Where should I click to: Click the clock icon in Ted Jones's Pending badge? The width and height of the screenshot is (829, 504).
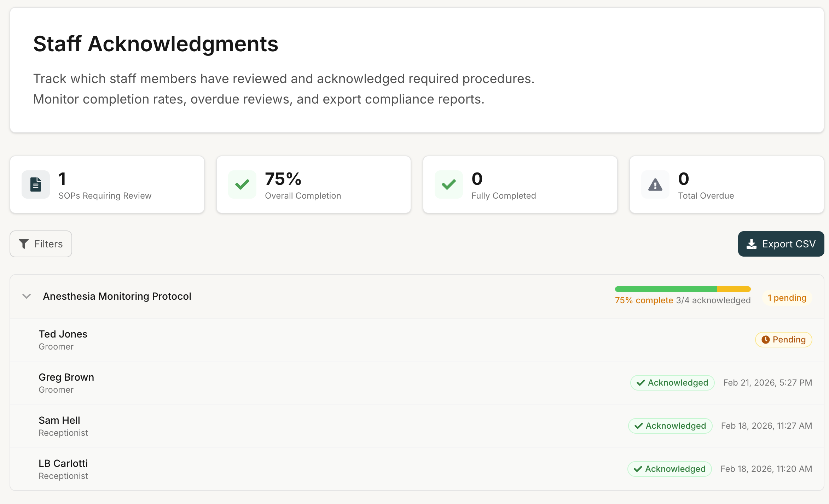click(x=766, y=340)
